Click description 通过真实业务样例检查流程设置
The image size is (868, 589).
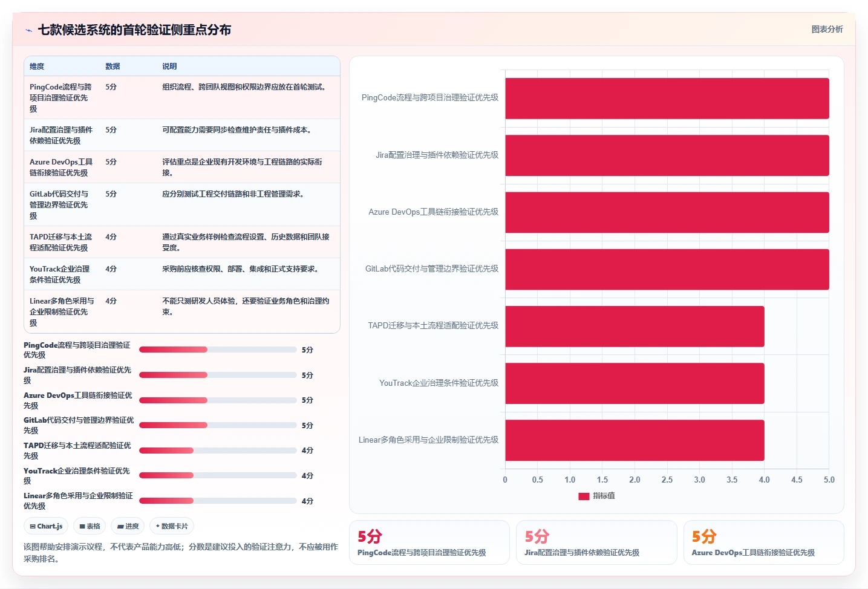pyautogui.click(x=246, y=242)
